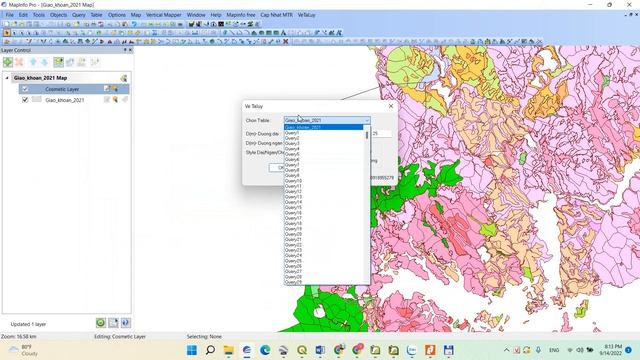Viewport: 640px width, 360px height.
Task: Toggle editable icon on Cosmetic Layer row
Action: 107,89
